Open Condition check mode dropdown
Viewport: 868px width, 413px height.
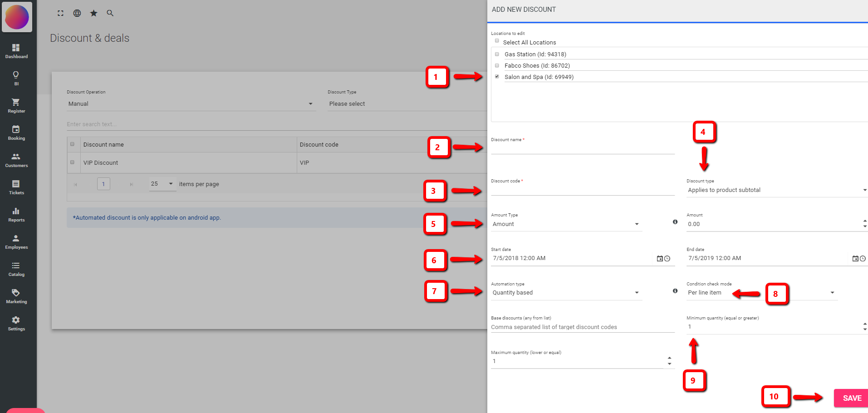762,293
